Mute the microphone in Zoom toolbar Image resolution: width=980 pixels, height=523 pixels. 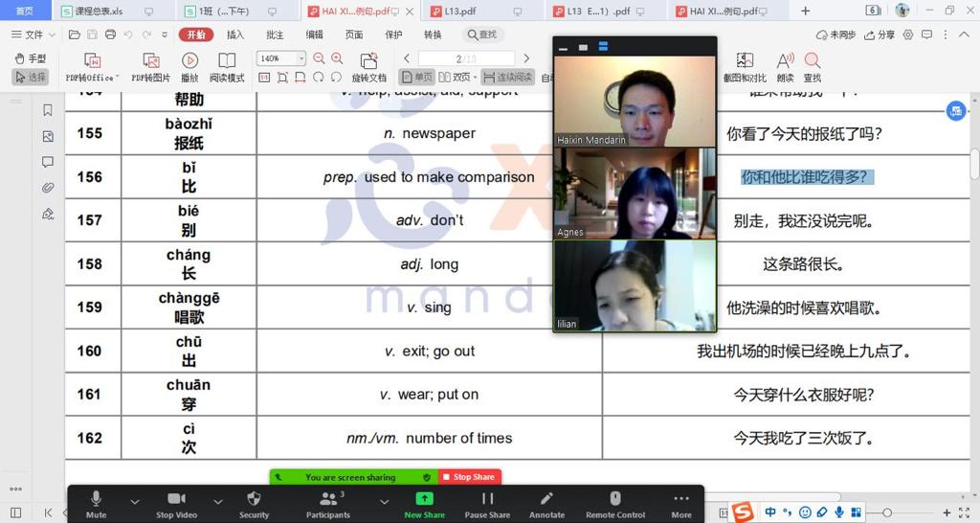[x=96, y=504]
